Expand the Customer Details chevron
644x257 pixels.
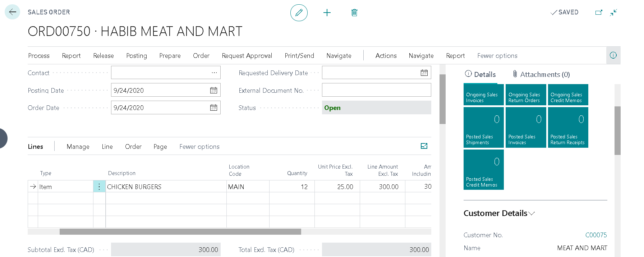[x=532, y=214]
